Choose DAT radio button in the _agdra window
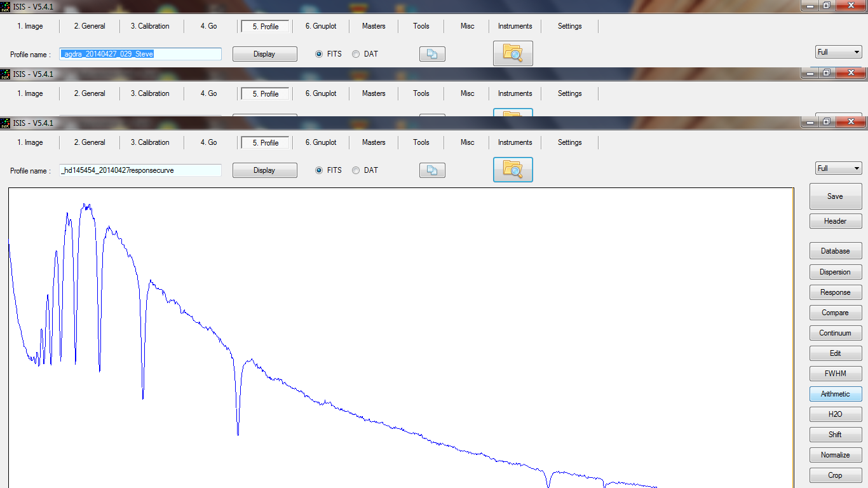The width and height of the screenshot is (868, 488). pyautogui.click(x=356, y=54)
